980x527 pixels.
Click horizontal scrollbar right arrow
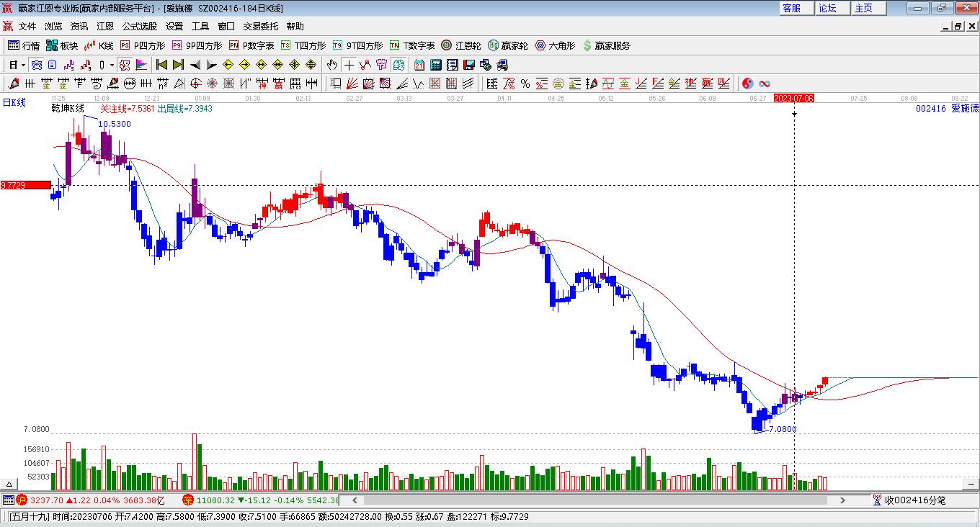(x=842, y=500)
